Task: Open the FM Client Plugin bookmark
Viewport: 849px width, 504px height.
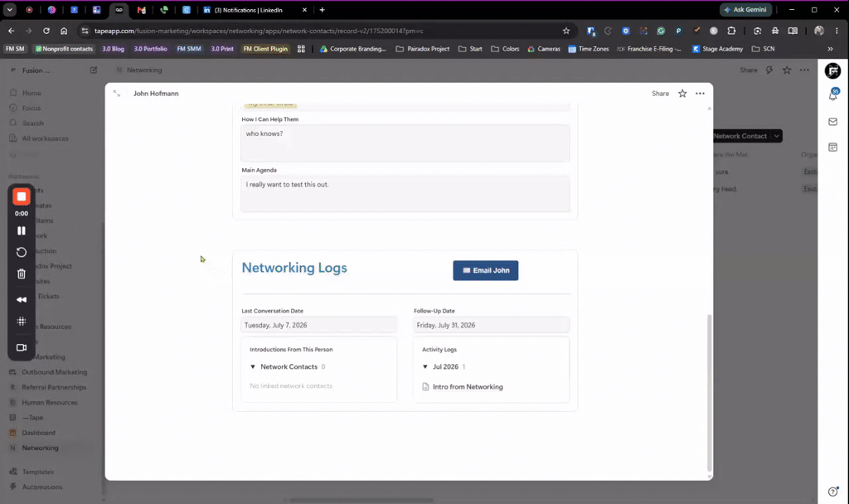Action: (265, 49)
